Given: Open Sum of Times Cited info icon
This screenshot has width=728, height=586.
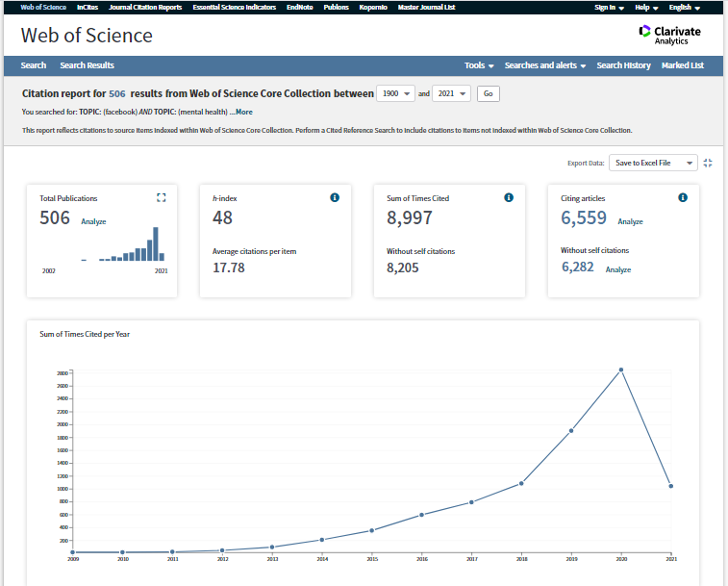Looking at the screenshot, I should 509,197.
